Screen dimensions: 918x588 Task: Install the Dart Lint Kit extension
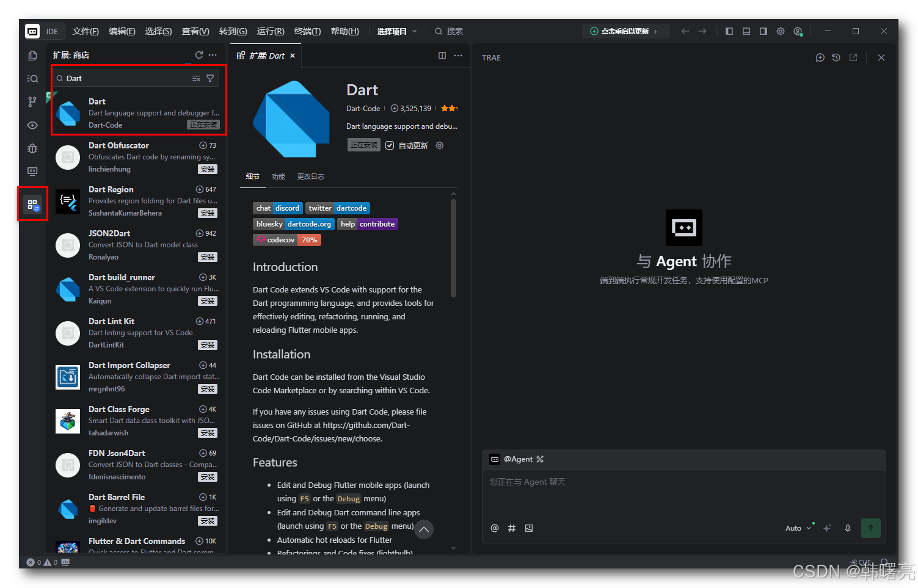(208, 345)
